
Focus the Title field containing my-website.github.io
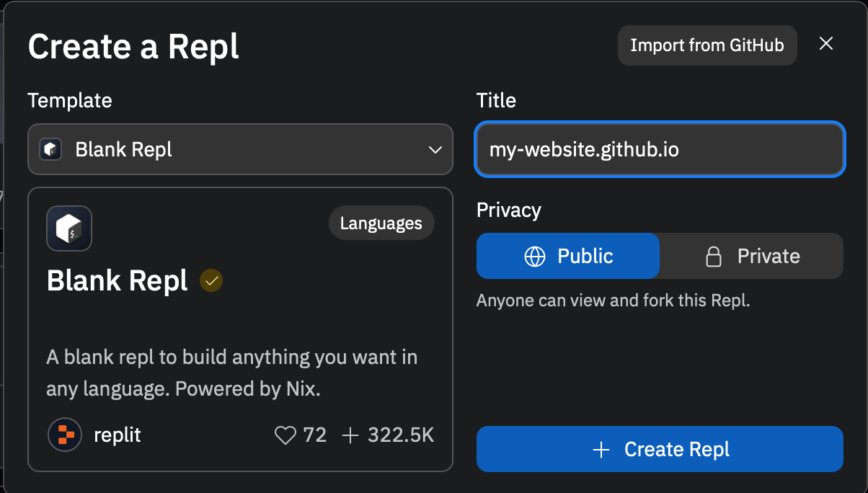click(660, 149)
